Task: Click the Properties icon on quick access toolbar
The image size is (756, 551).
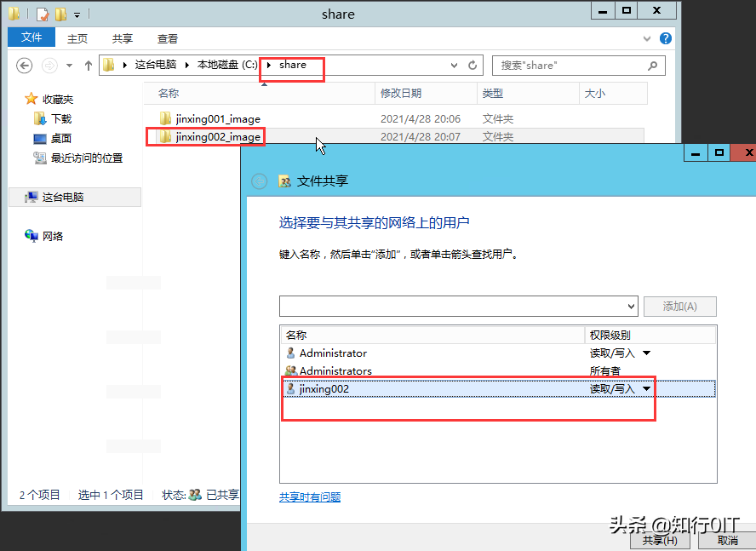Action: click(40, 14)
